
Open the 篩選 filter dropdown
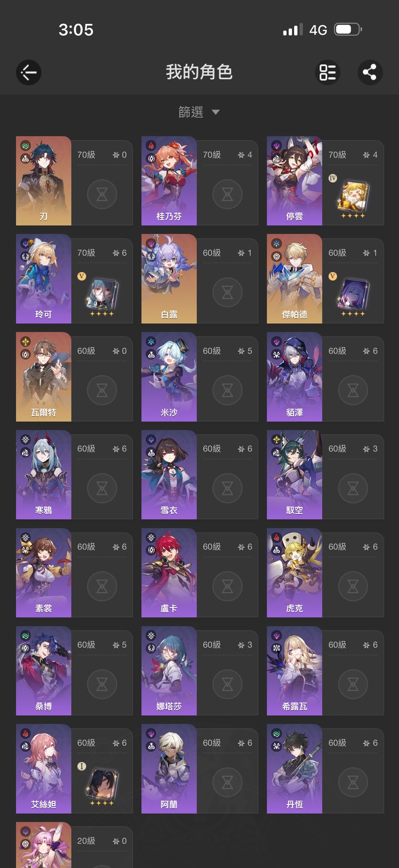[x=199, y=112]
